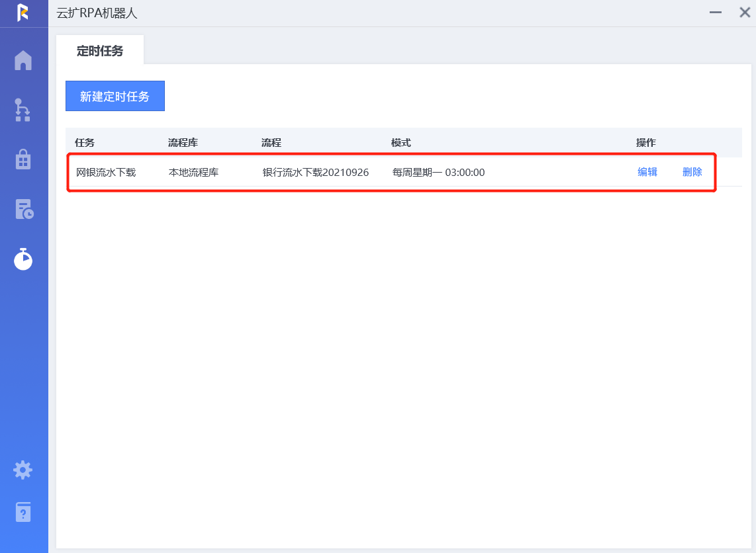Click 删除 link for 网银流水下载 task

tap(692, 172)
